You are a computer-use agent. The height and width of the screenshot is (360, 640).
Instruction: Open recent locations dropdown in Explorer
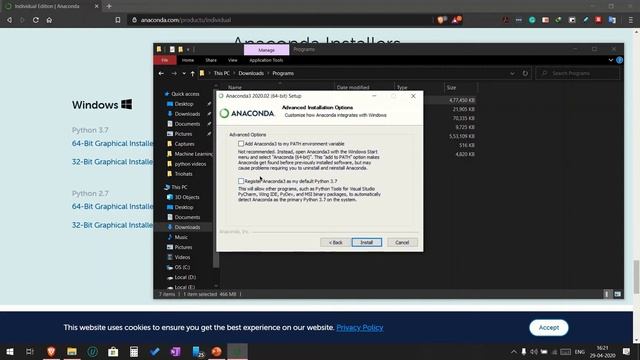tap(184, 73)
